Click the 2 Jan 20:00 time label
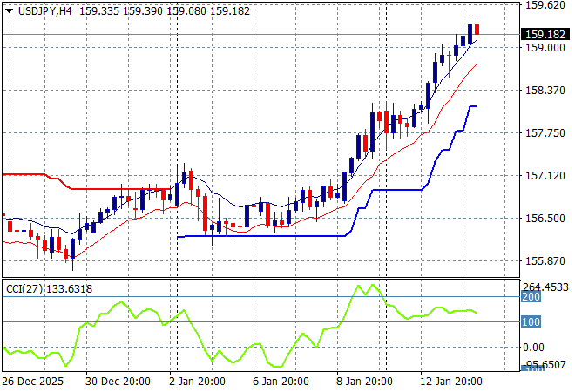 click(x=197, y=382)
